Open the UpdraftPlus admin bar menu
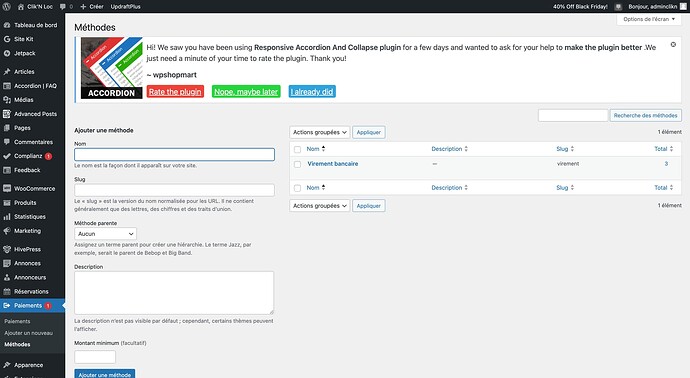This screenshot has width=690, height=378. (x=125, y=7)
